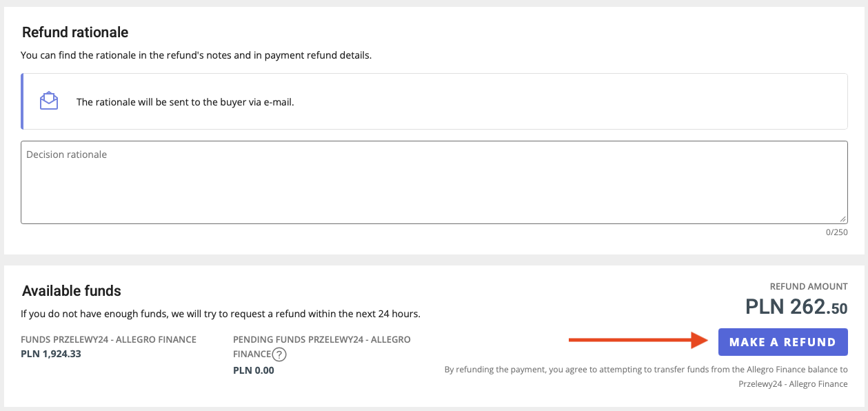The image size is (868, 411).
Task: Click the not enough funds 24 hours note
Action: (221, 314)
